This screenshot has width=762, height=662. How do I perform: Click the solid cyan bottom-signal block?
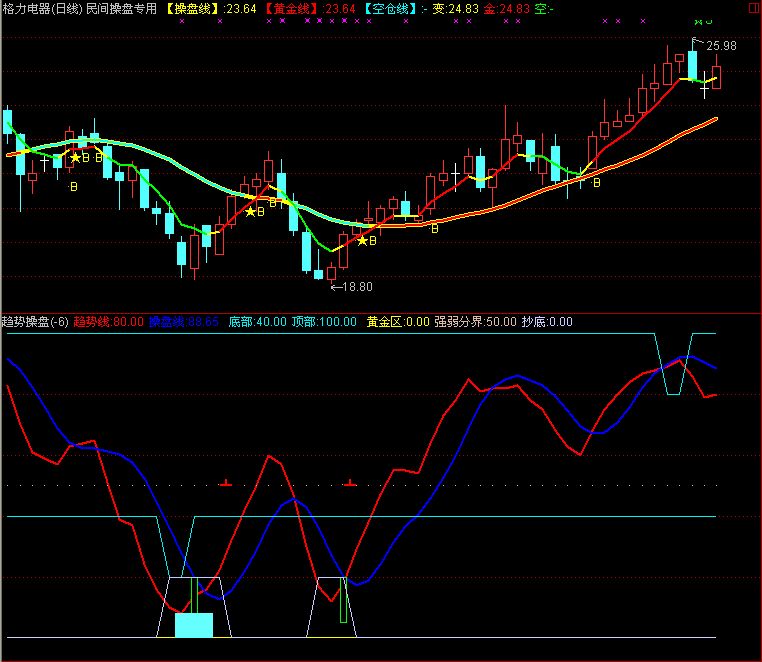194,625
